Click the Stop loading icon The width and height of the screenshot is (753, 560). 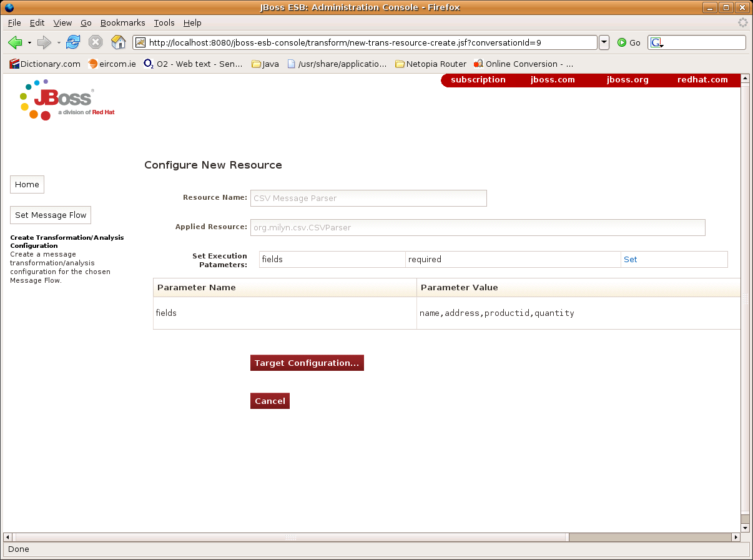pyautogui.click(x=95, y=42)
